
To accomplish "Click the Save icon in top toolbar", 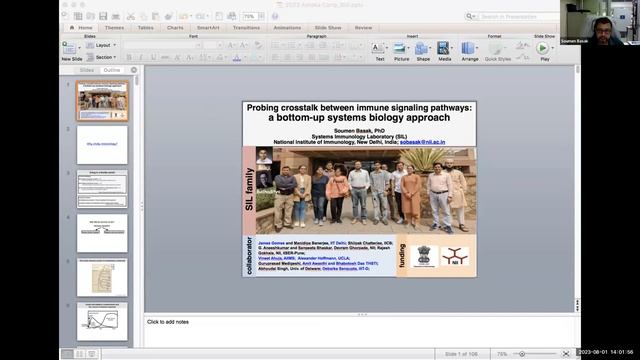I will pos(103,16).
